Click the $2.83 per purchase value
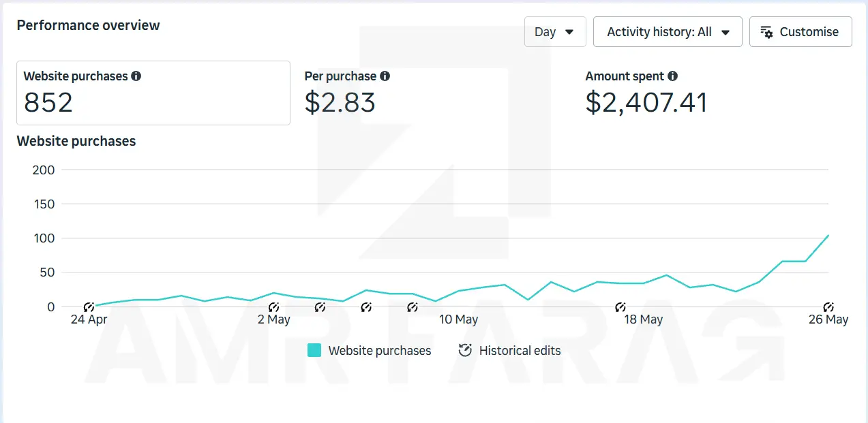 (340, 102)
